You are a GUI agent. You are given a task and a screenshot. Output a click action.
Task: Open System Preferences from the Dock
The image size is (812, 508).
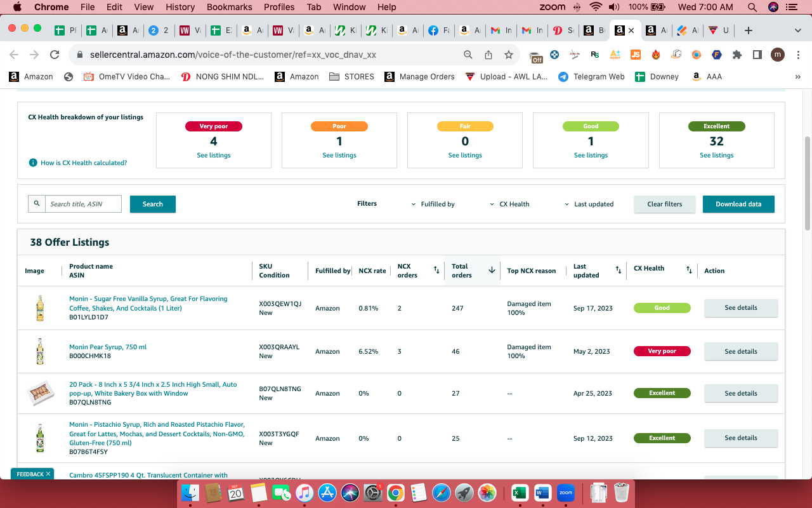point(372,493)
